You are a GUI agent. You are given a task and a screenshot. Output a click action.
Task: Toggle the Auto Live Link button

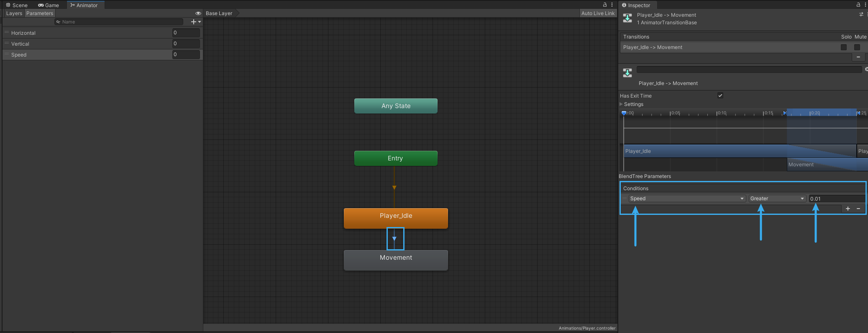point(598,13)
